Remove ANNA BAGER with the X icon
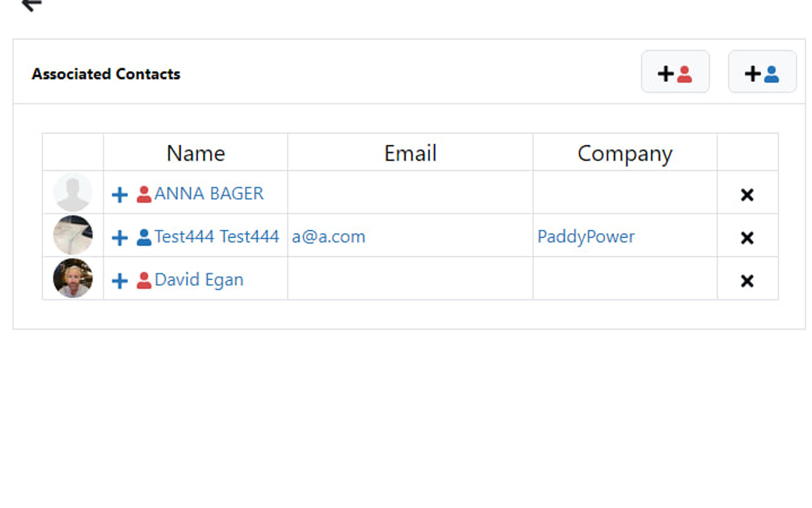The width and height of the screenshot is (812, 508). click(747, 195)
